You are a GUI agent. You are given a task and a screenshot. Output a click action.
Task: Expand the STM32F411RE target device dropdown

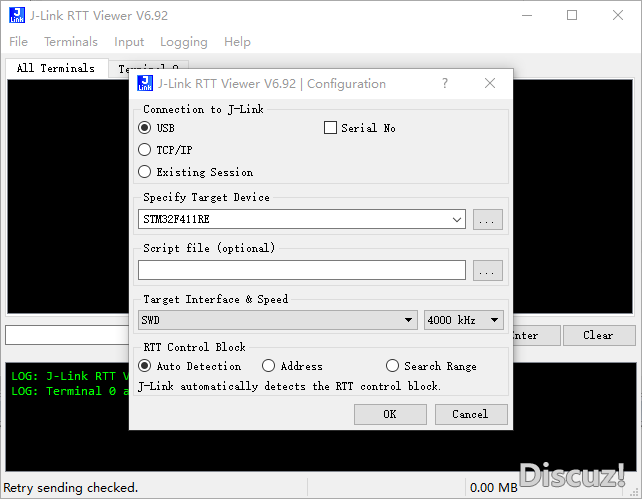tap(457, 219)
